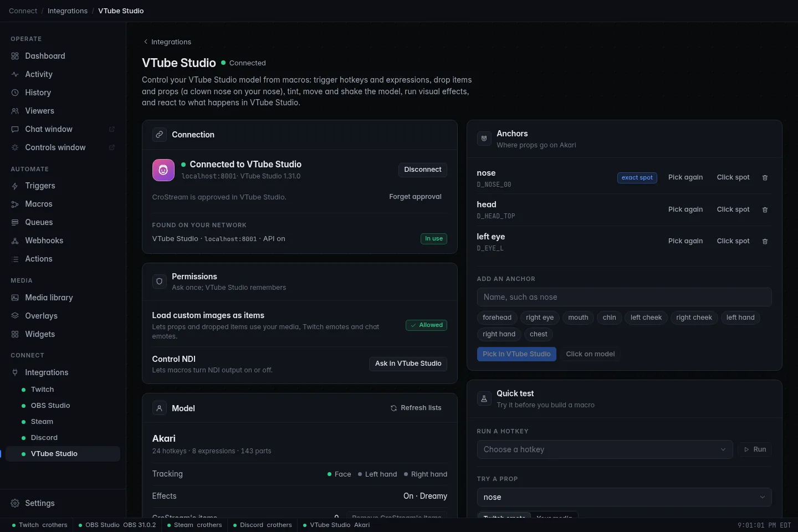
Task: Click the OBS Studio status bar entry
Action: (x=117, y=525)
